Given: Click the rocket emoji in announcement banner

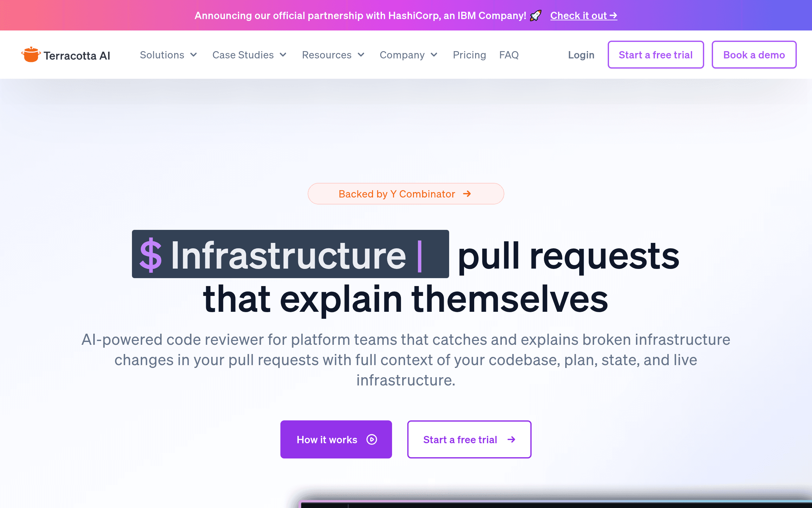Looking at the screenshot, I should (x=535, y=16).
